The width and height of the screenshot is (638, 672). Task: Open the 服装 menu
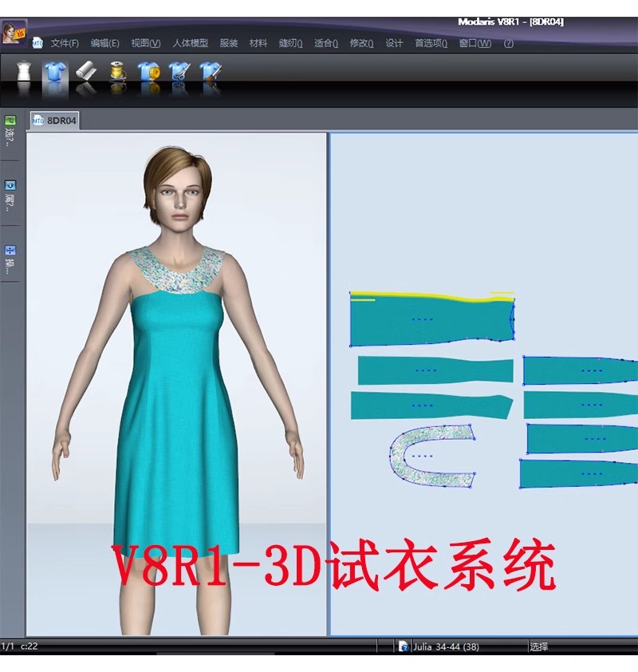(x=229, y=43)
